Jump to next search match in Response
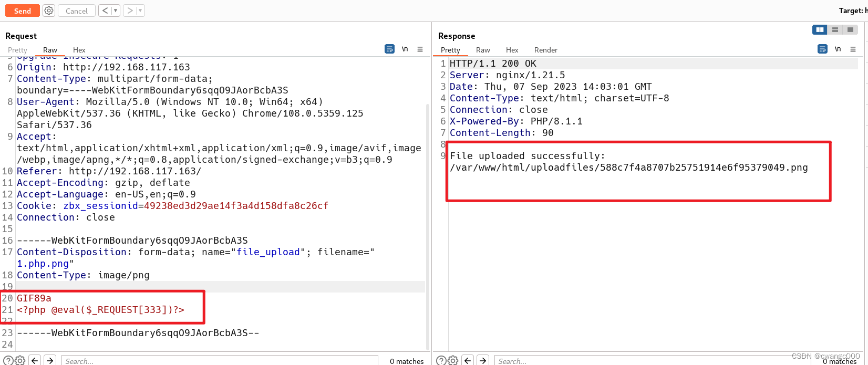The width and height of the screenshot is (868, 365). tap(483, 360)
